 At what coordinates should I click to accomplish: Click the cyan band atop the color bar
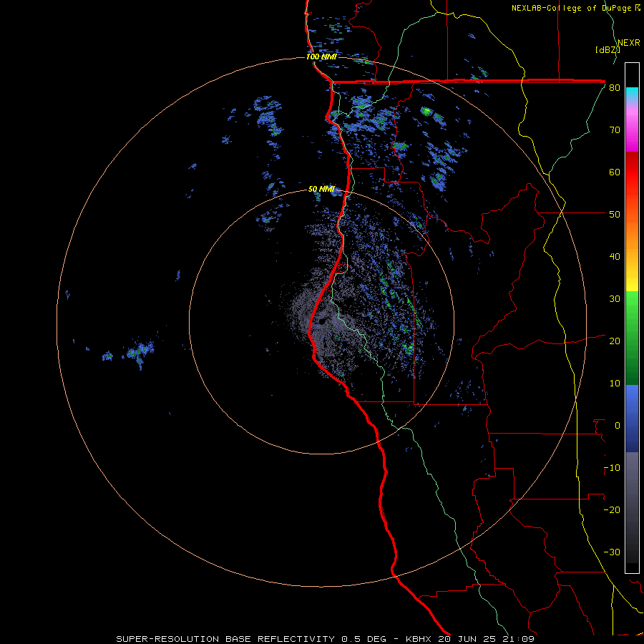pyautogui.click(x=632, y=94)
